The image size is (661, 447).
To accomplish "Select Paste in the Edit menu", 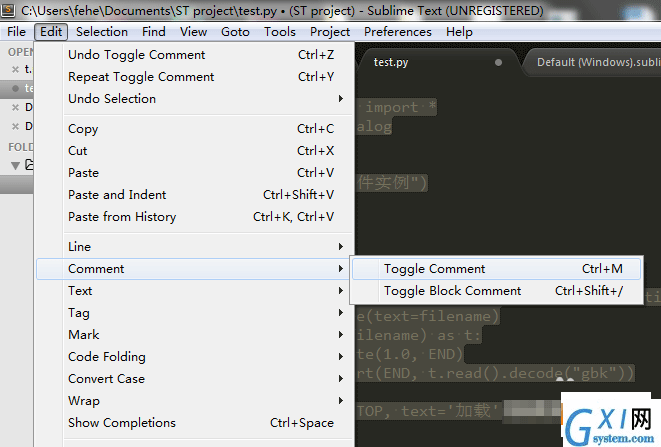I will 194,172.
